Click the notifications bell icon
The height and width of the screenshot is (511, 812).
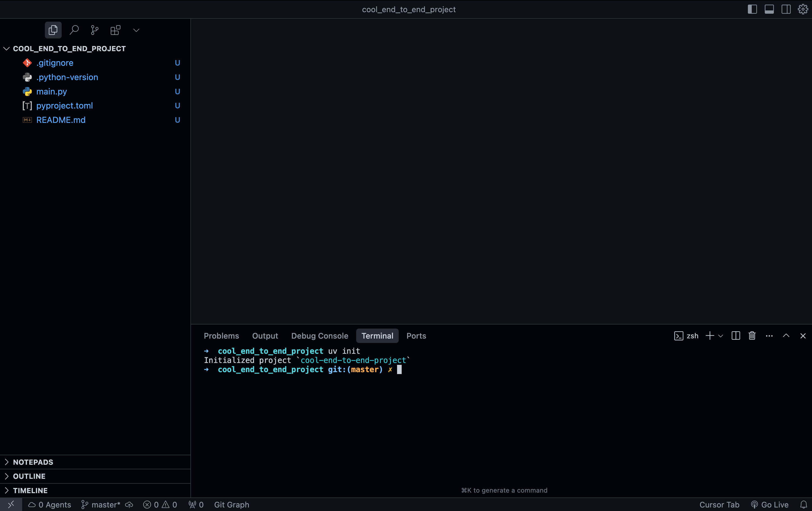pyautogui.click(x=804, y=505)
